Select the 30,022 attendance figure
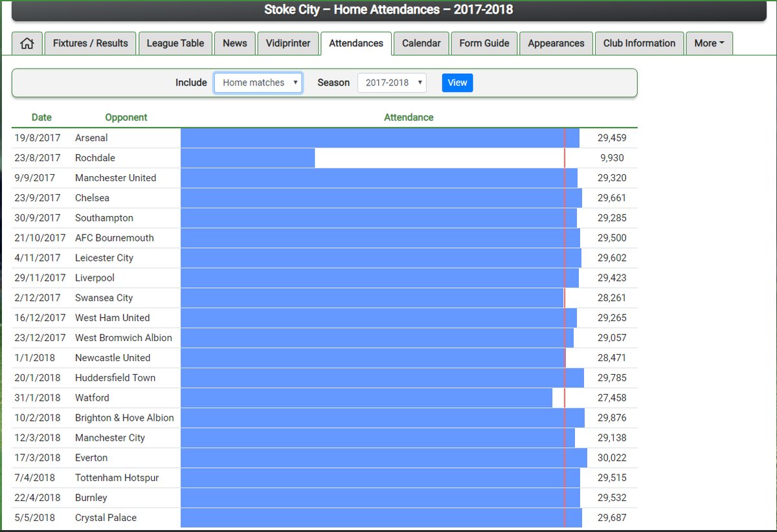 point(612,458)
